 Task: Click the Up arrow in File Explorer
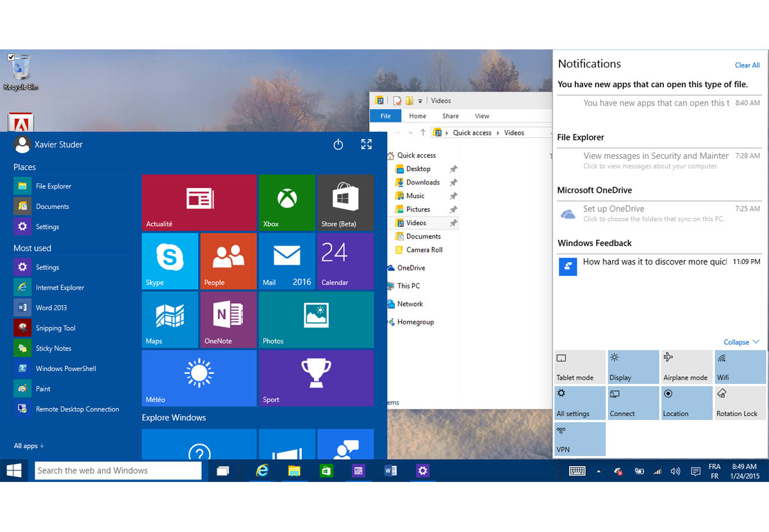click(423, 133)
